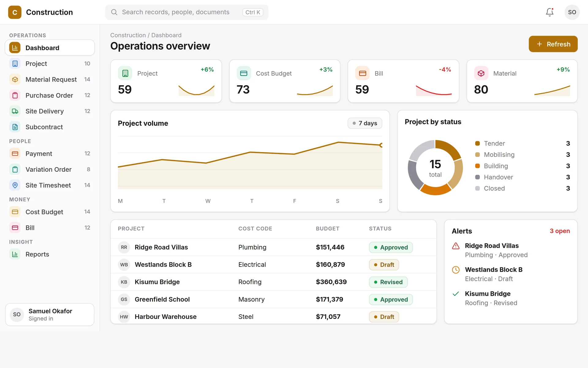This screenshot has width=588, height=368.
Task: Click the Site Timesheet location pin icon
Action: pyautogui.click(x=15, y=185)
